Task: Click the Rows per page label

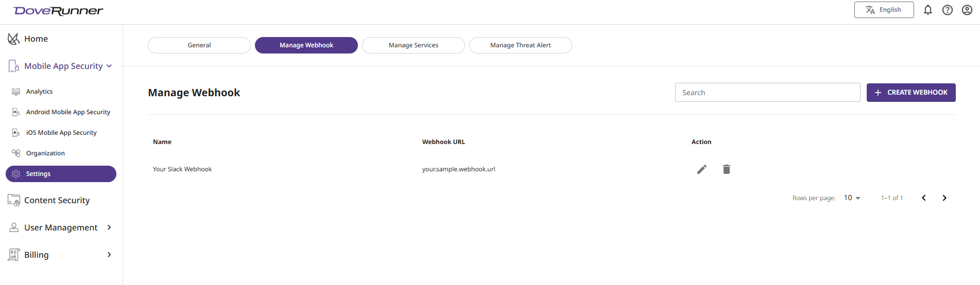Action: [x=814, y=198]
